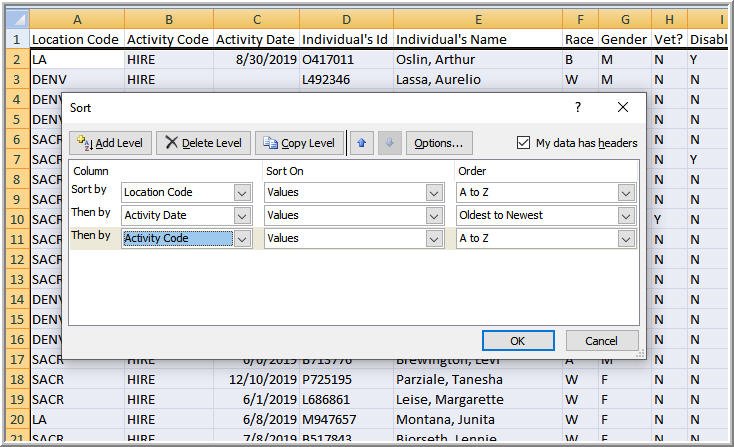Open the Sort by Location Code column dropdown
Screen dimensions: 734x447
pos(242,192)
